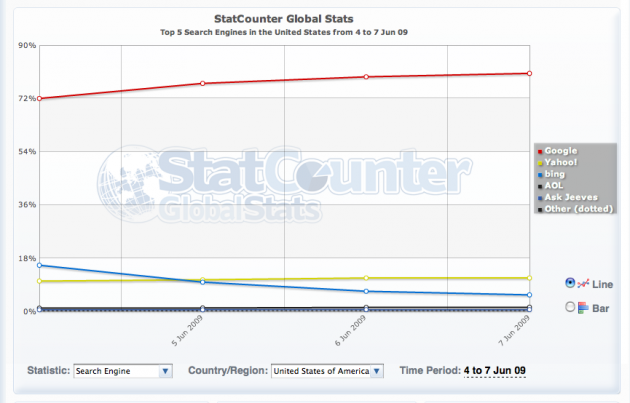Open the Country/Region dropdown
The width and height of the screenshot is (630, 403).
point(327,371)
